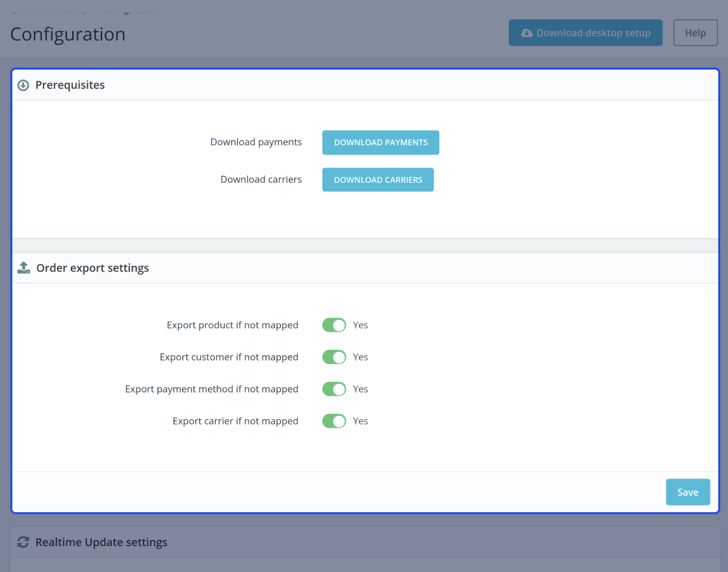Click Yes next to Export payment method toggle

click(360, 389)
